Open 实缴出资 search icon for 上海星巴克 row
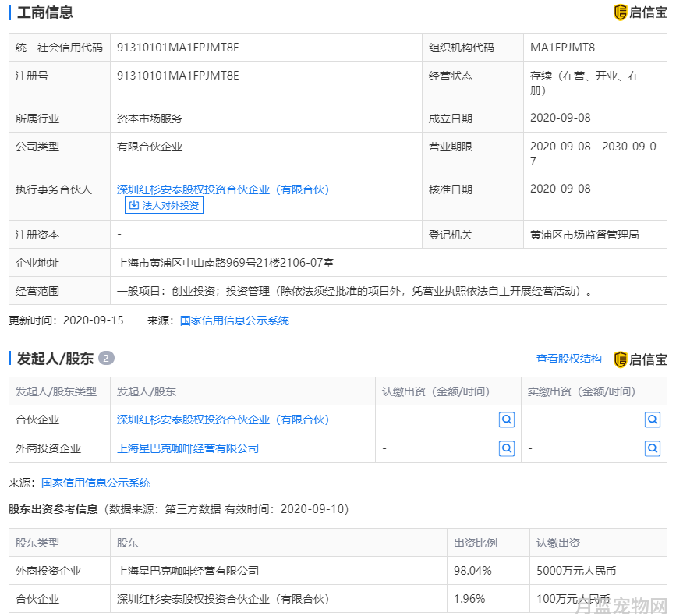Viewport: 676px width, 616px height. 653,449
